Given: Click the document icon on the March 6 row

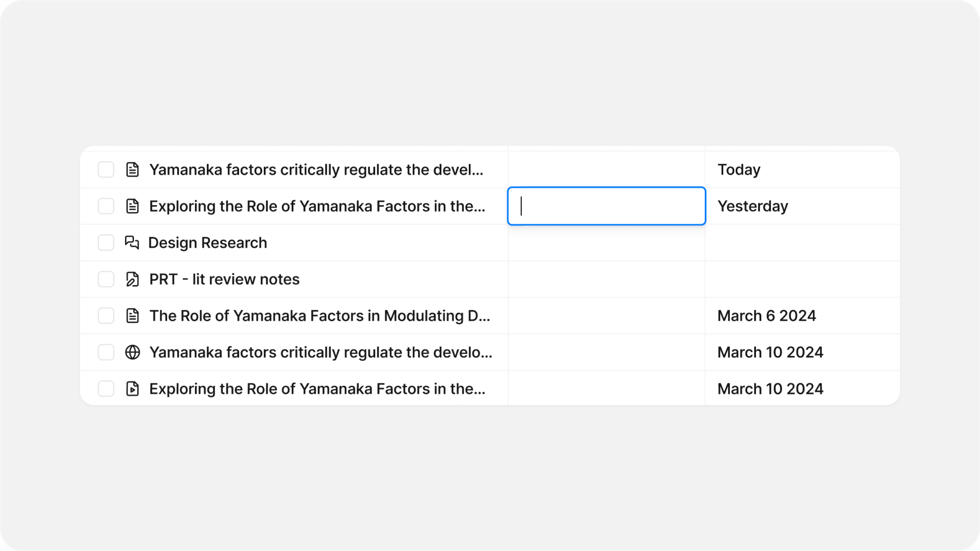Looking at the screenshot, I should tap(132, 316).
